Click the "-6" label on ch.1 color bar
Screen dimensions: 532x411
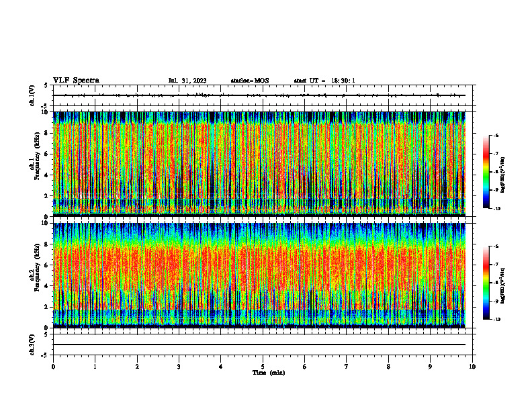496,135
